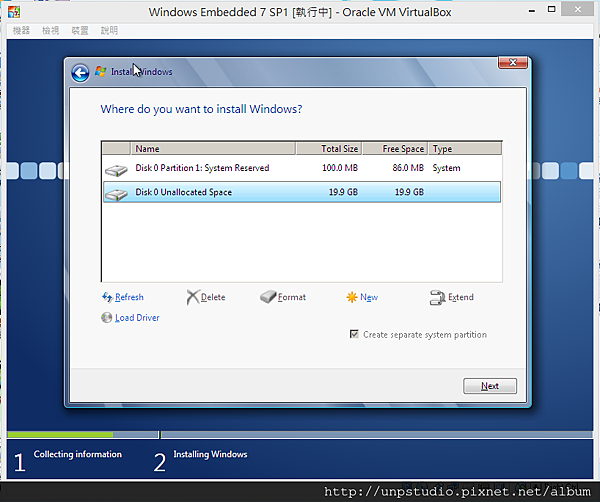Click the New partition star icon
The width and height of the screenshot is (600, 502).
click(352, 297)
